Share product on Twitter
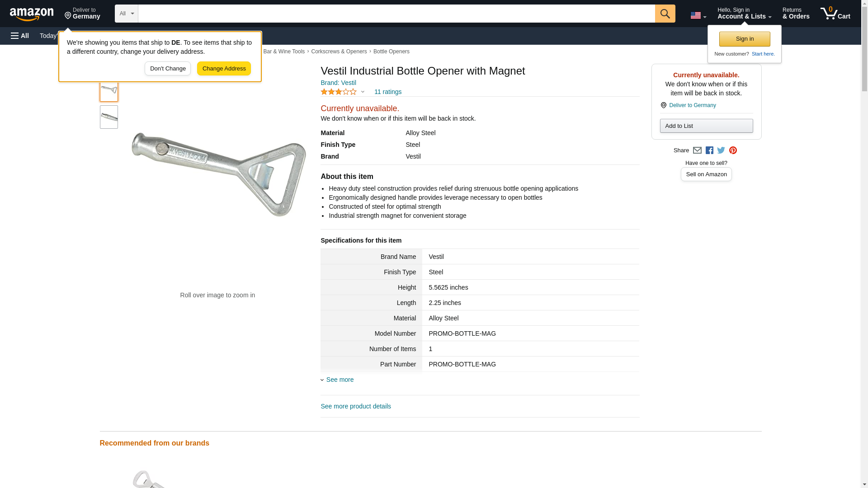 pos(721,150)
